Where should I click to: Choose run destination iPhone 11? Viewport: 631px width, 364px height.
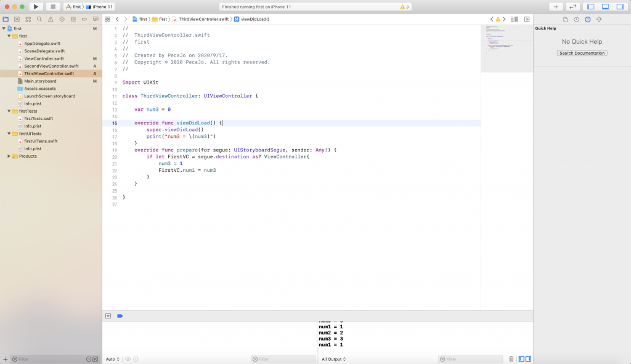coord(99,7)
